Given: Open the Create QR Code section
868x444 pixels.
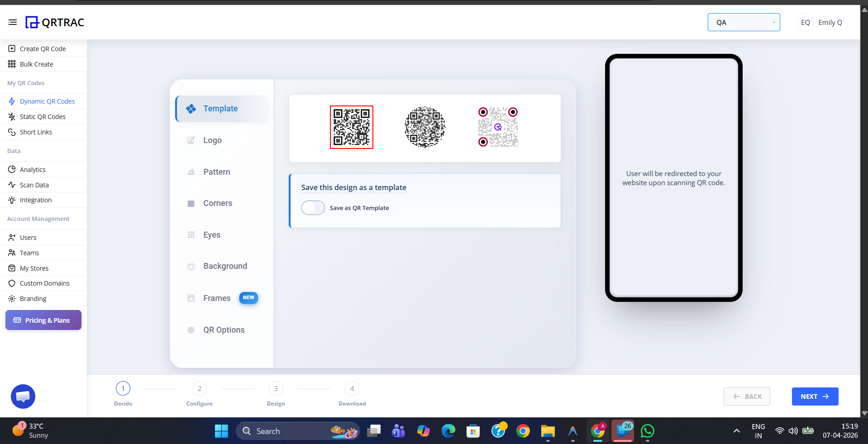Looking at the screenshot, I should point(43,48).
